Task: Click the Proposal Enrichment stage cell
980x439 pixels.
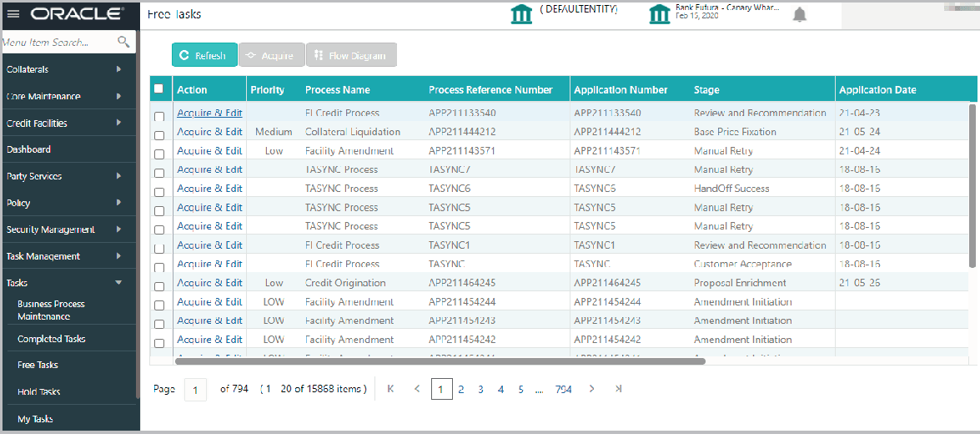Action: 740,283
